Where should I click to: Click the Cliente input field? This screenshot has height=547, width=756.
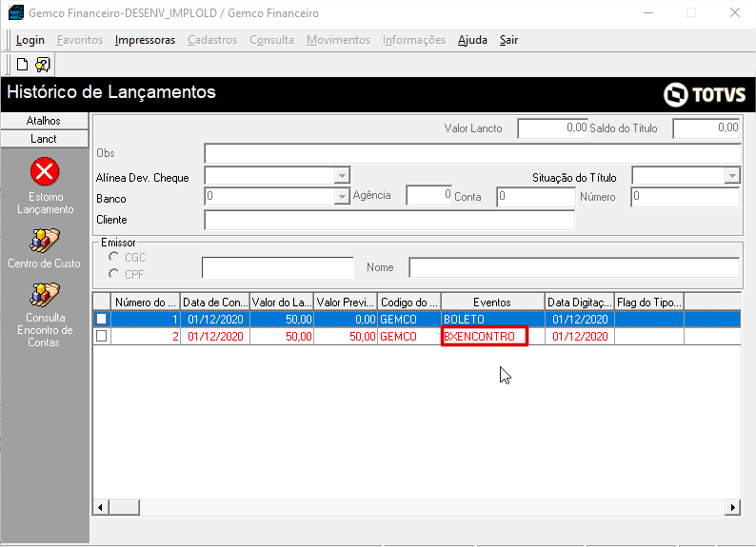pos(389,220)
